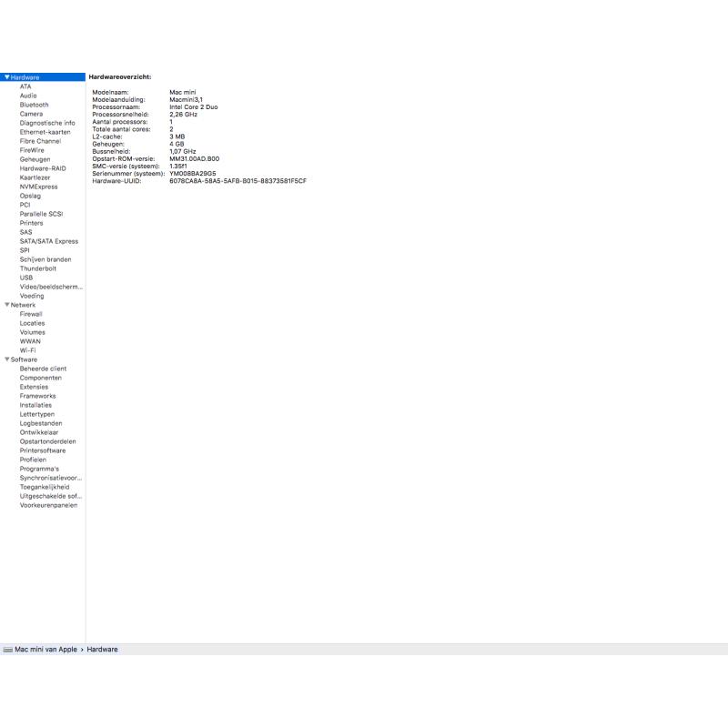The width and height of the screenshot is (728, 728).
Task: Open Installaties section
Action: coord(35,405)
